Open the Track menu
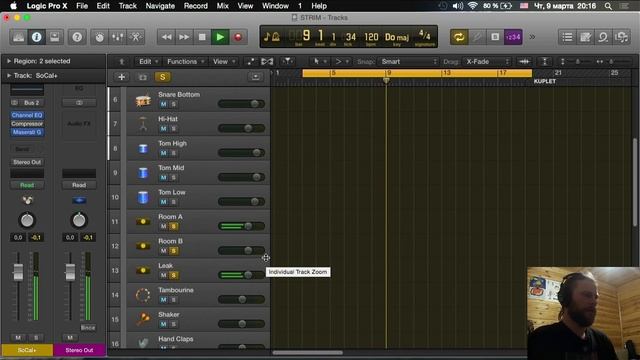 coord(127,6)
